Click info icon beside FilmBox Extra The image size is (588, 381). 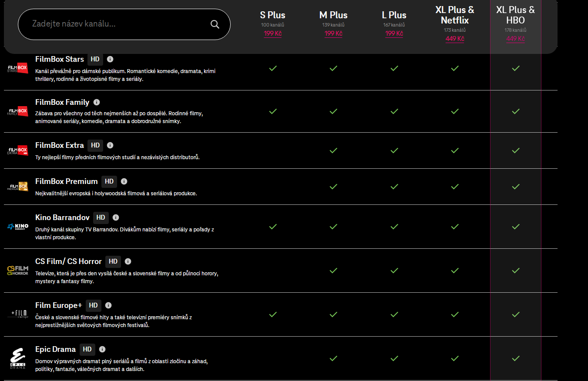click(110, 145)
